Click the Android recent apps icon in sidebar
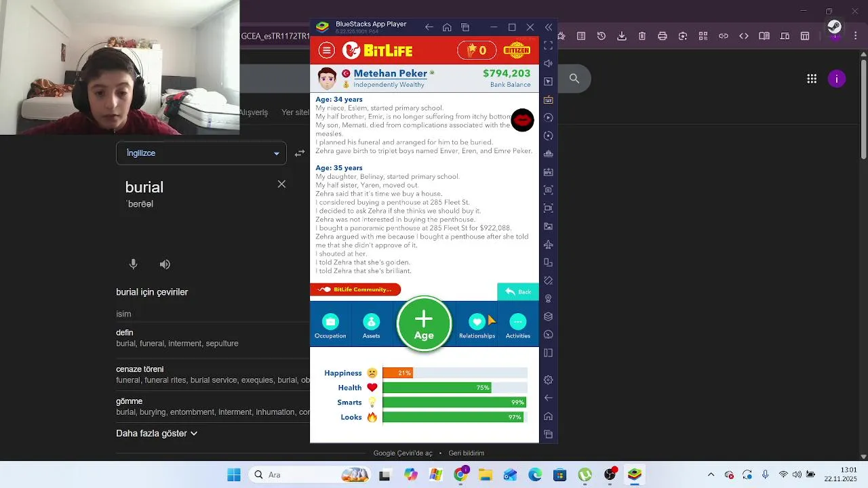 549,434
